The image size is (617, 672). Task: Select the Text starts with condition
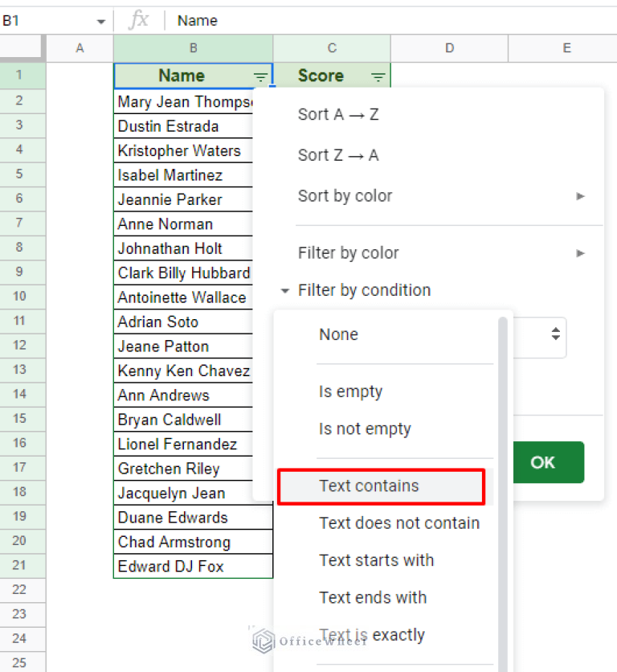coord(377,560)
